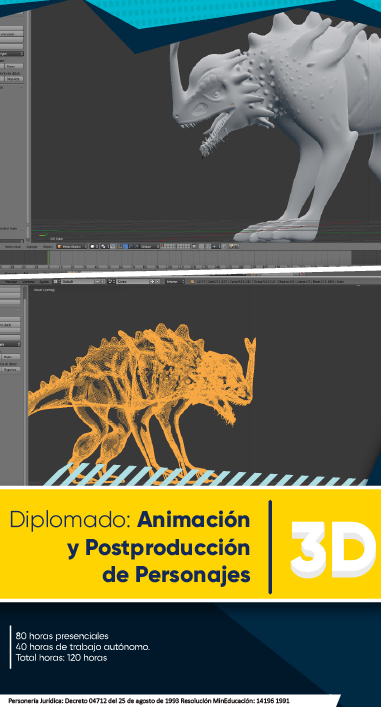Click the screen layout browse icon beside Default

(x=57, y=282)
